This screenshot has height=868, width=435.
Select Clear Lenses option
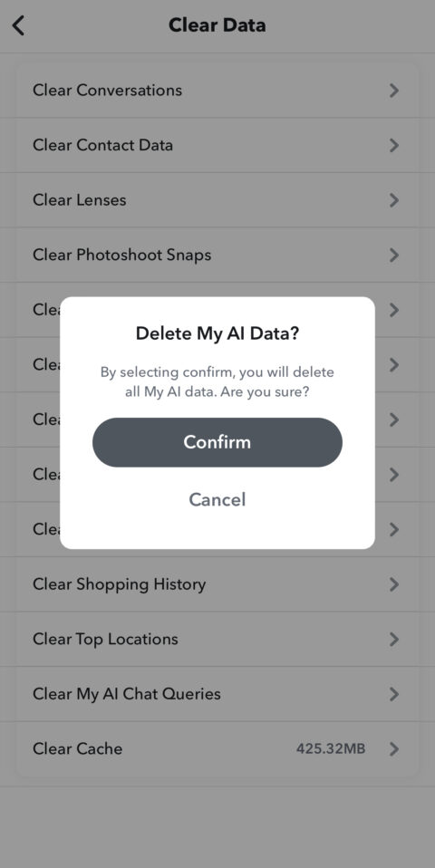[217, 200]
